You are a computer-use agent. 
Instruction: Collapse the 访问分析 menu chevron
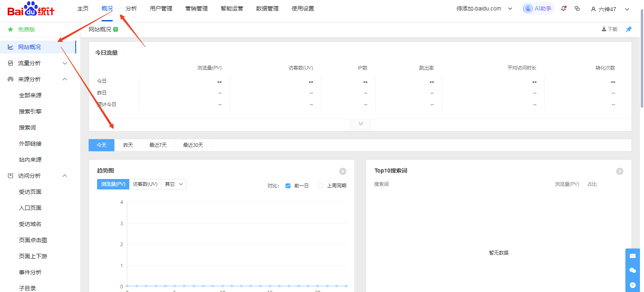pos(65,176)
